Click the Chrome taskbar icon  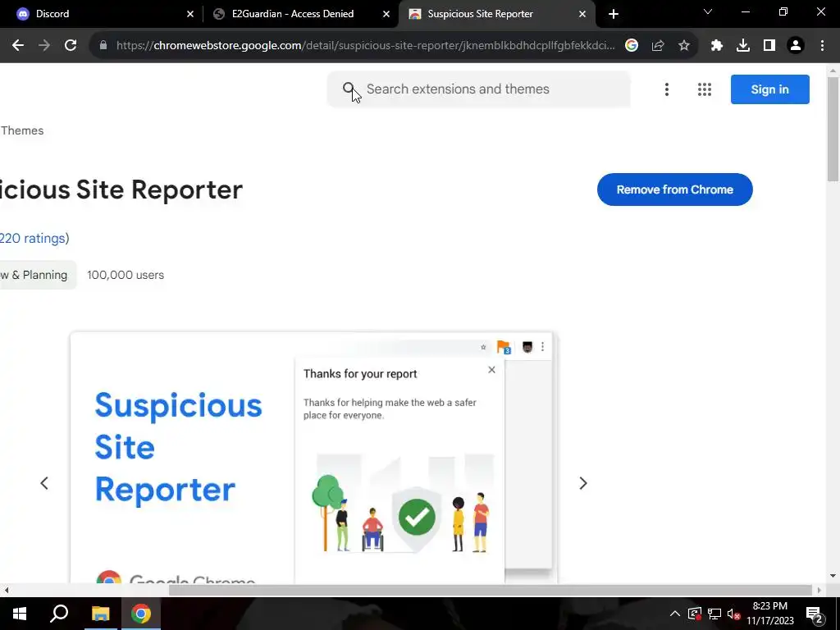pos(141,614)
